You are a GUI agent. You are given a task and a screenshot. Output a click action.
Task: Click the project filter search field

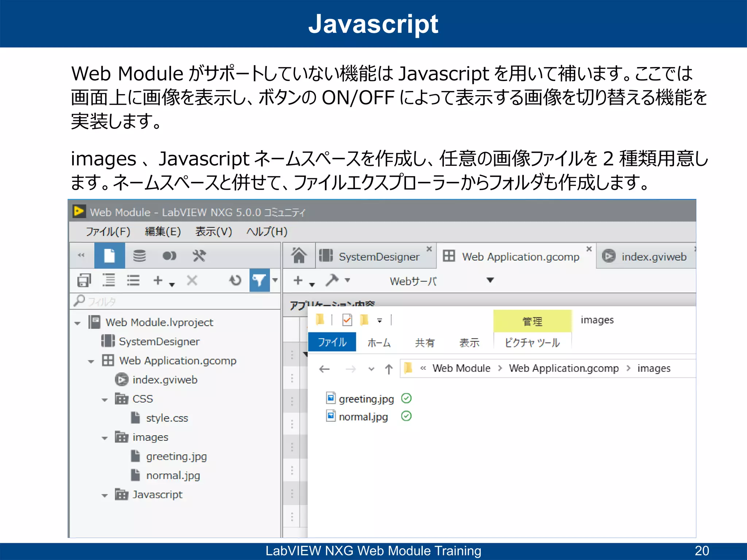[x=175, y=302]
